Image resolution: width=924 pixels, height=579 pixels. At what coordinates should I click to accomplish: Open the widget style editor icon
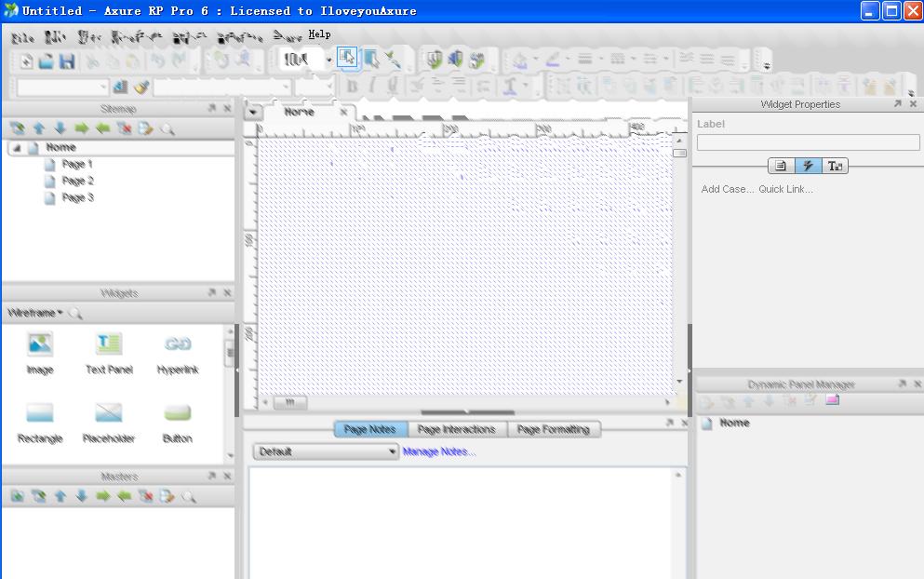pyautogui.click(x=120, y=88)
